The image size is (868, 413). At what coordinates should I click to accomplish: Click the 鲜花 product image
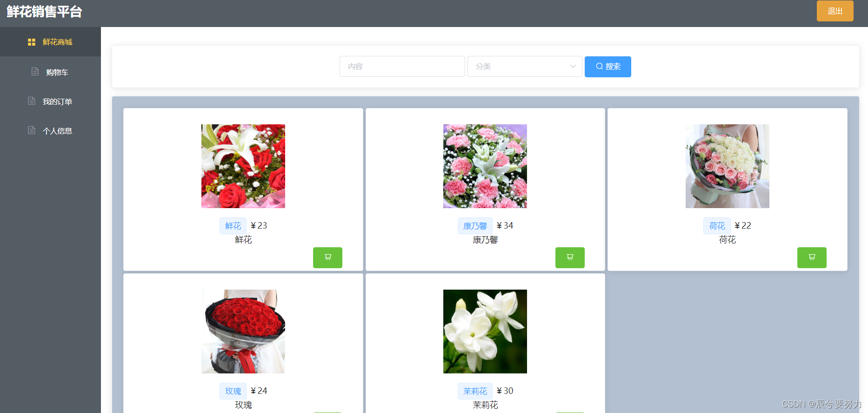pyautogui.click(x=243, y=166)
